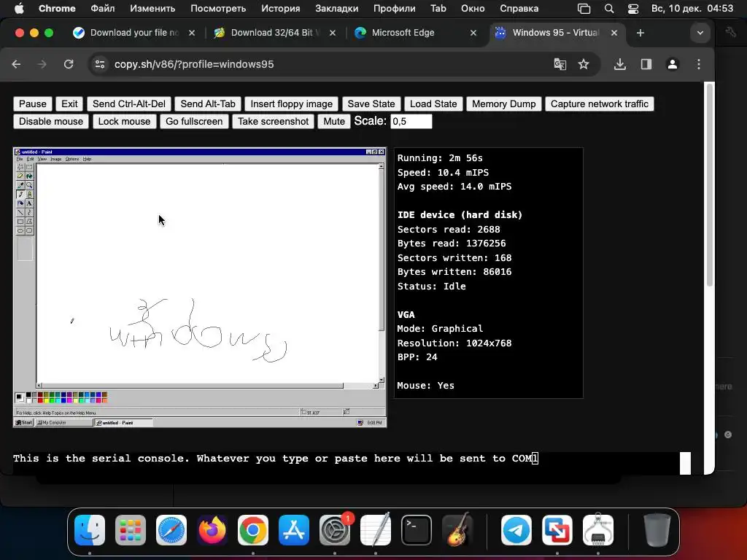Click Insert floppy image button
Image resolution: width=747 pixels, height=560 pixels.
(x=292, y=104)
